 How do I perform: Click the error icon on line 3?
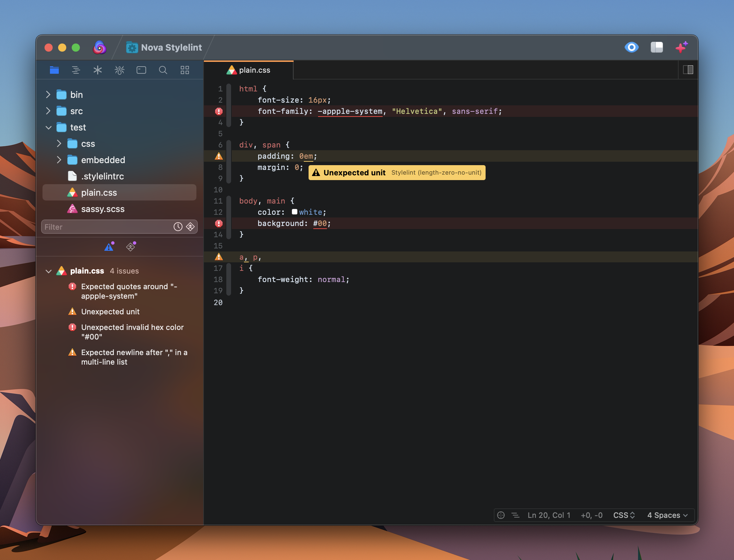coord(219,111)
